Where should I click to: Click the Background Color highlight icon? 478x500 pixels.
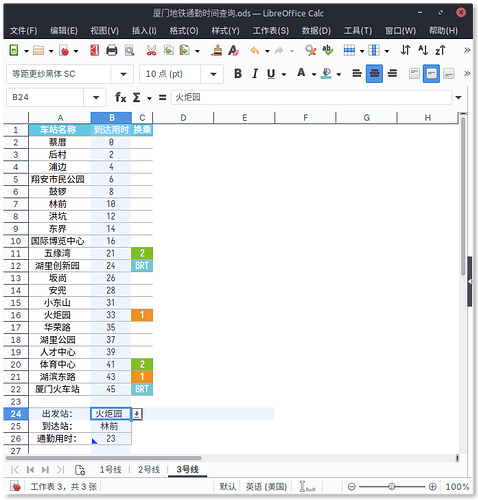326,73
